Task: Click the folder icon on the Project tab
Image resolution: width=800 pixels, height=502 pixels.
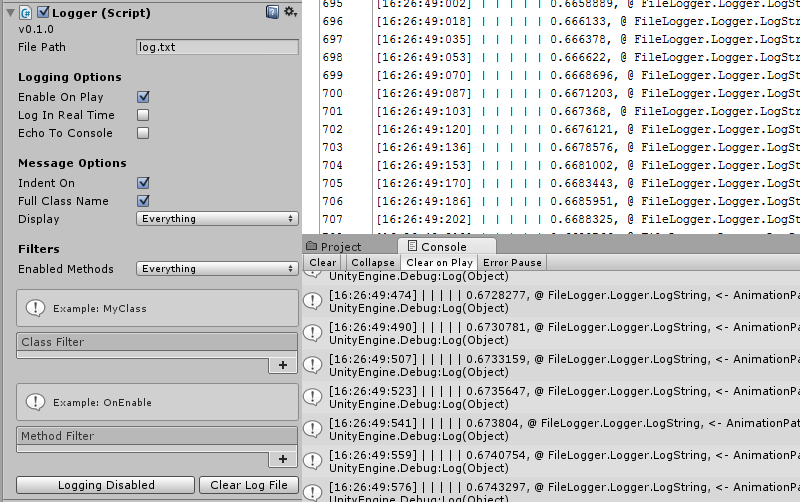Action: point(311,246)
